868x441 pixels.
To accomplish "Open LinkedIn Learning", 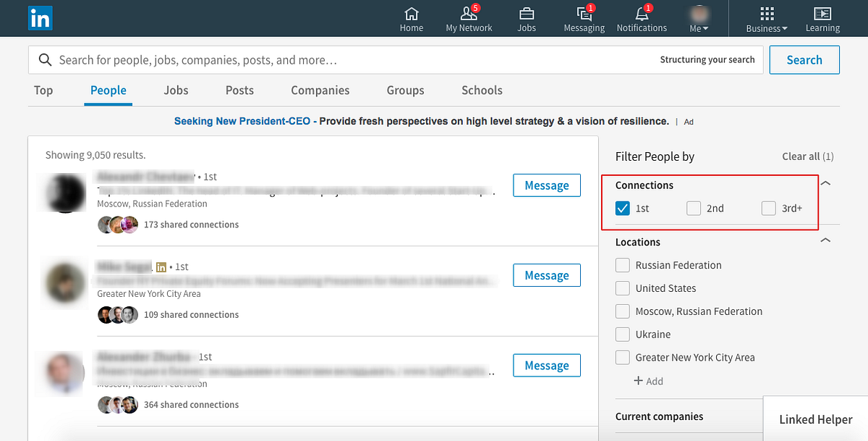I will (822, 18).
